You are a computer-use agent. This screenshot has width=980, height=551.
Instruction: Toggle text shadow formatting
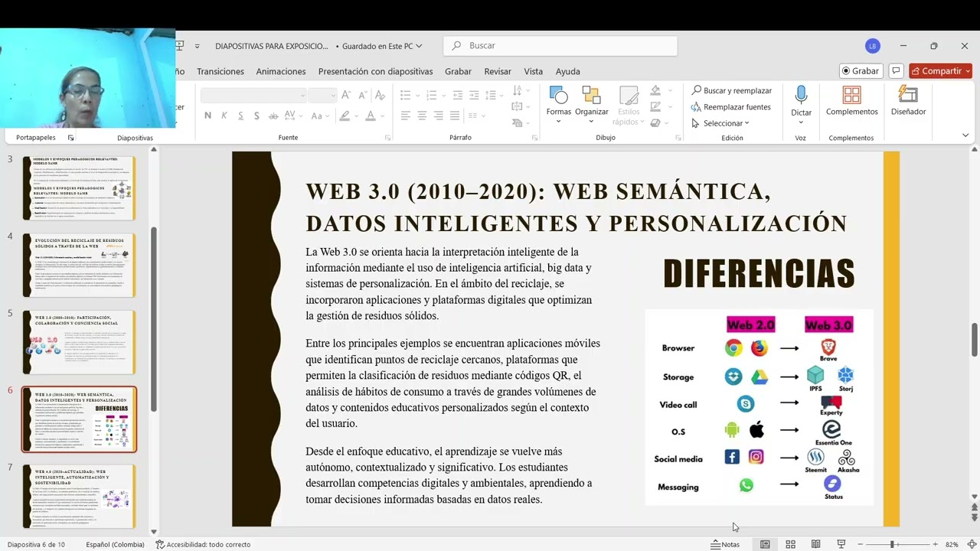(256, 116)
